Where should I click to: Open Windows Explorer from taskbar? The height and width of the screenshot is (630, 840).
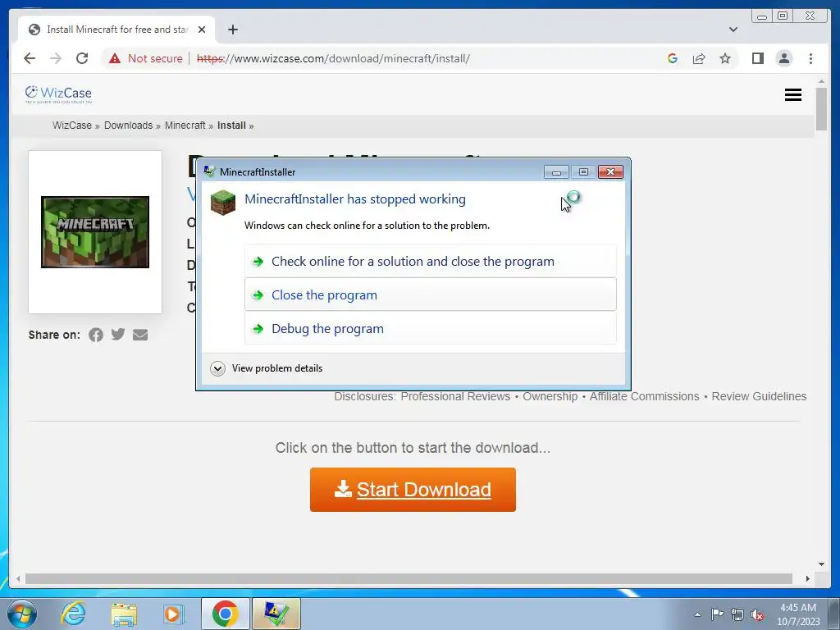[x=124, y=614]
